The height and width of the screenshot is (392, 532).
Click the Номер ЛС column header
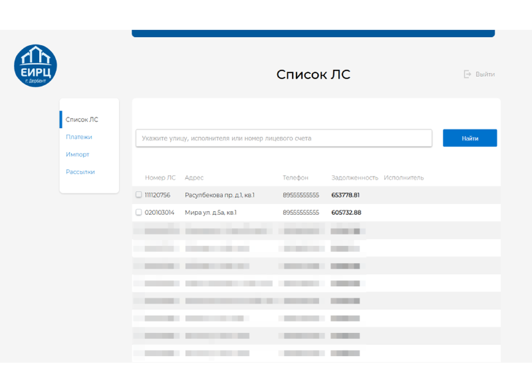coord(160,178)
